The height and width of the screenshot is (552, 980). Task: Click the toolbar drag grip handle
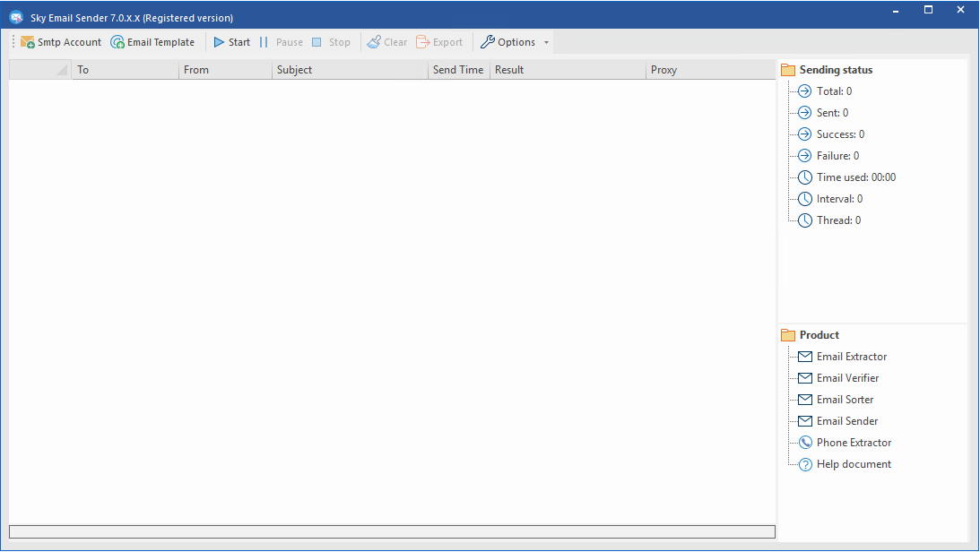point(13,42)
